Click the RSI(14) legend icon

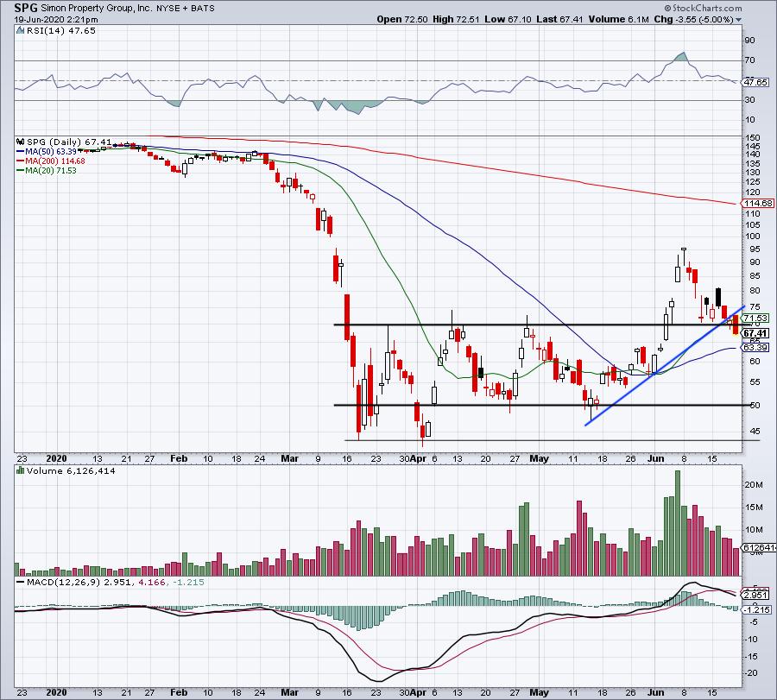tap(20, 30)
